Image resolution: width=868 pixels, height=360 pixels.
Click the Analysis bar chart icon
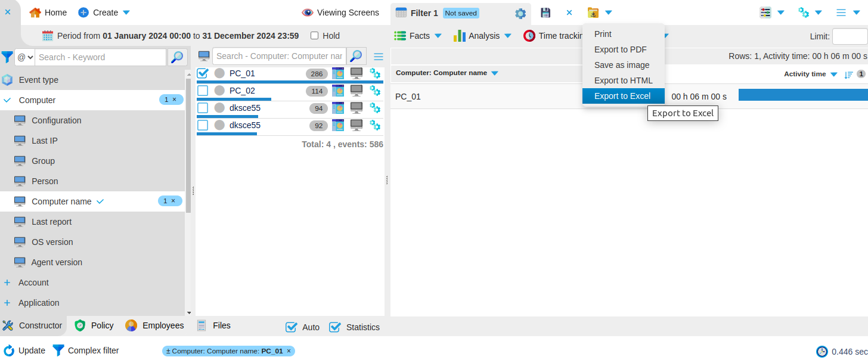(460, 36)
